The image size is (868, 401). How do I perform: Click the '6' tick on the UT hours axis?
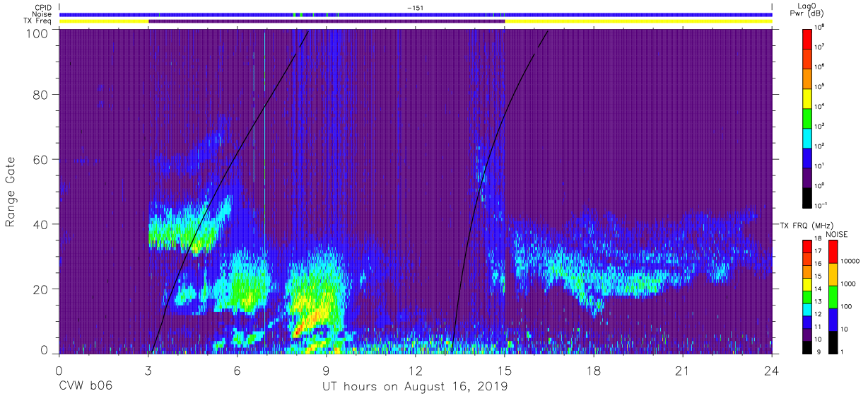coord(237,370)
